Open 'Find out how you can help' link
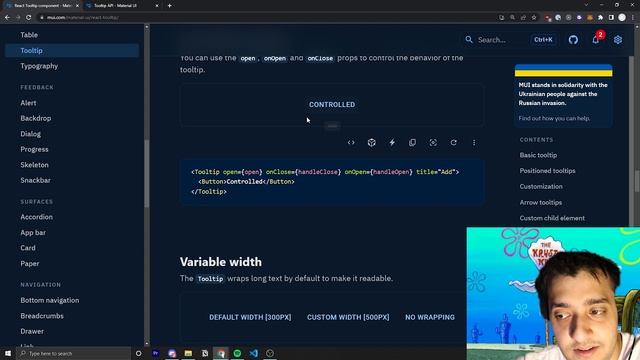640x360 pixels. point(554,118)
